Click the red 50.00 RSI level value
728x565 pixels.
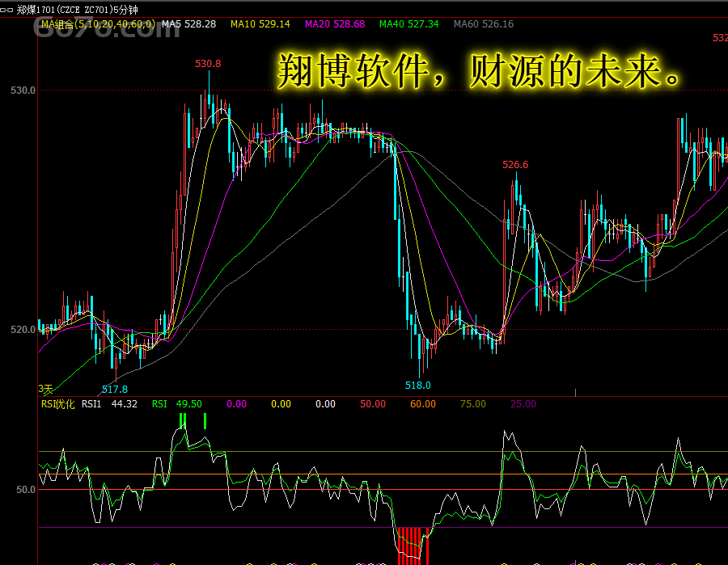[x=373, y=404]
